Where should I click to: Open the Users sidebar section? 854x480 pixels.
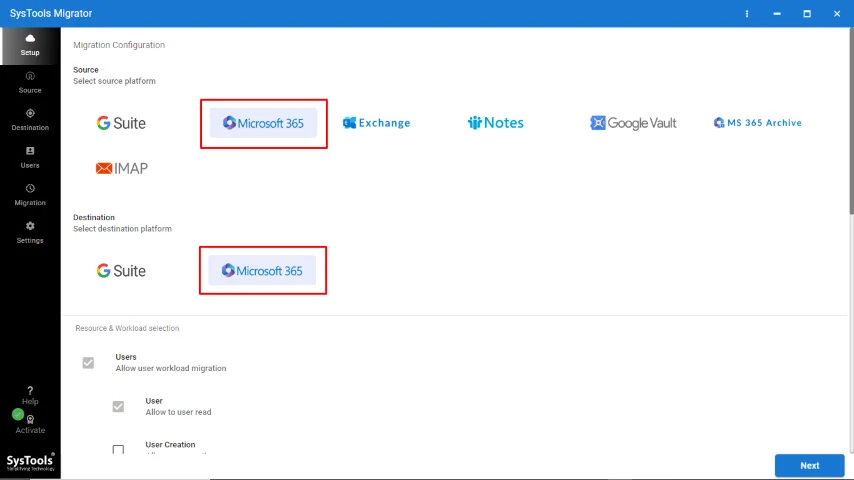(x=30, y=157)
